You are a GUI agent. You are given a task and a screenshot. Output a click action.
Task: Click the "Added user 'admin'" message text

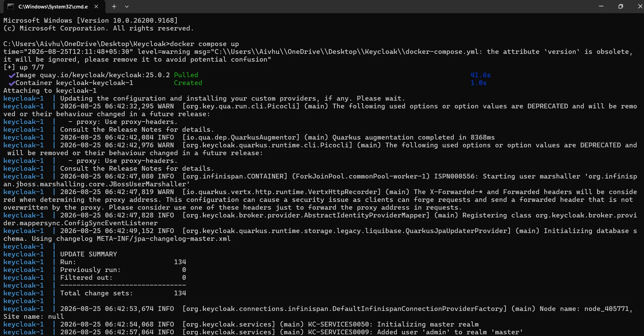[413, 332]
